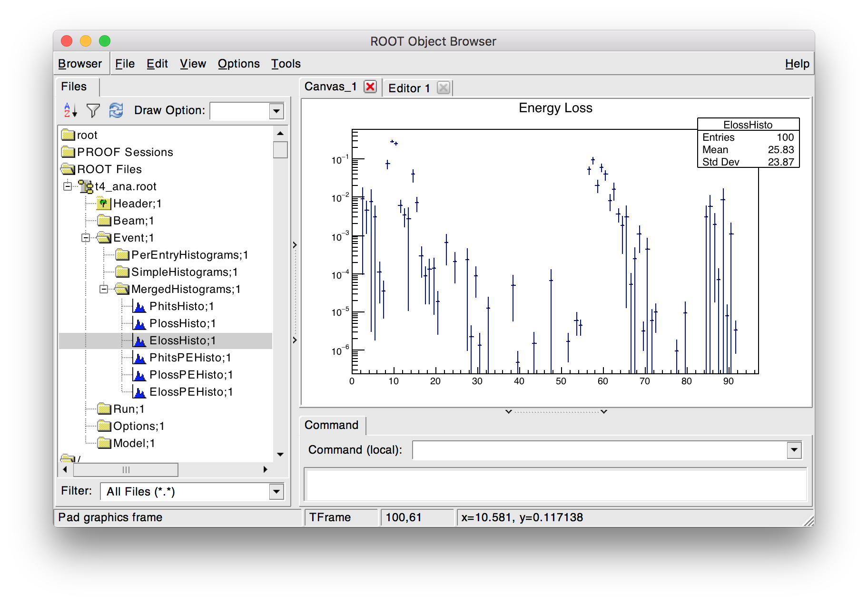This screenshot has height=603, width=868.
Task: Click the ElossPEHisto;1 histogram icon
Action: pyautogui.click(x=139, y=392)
